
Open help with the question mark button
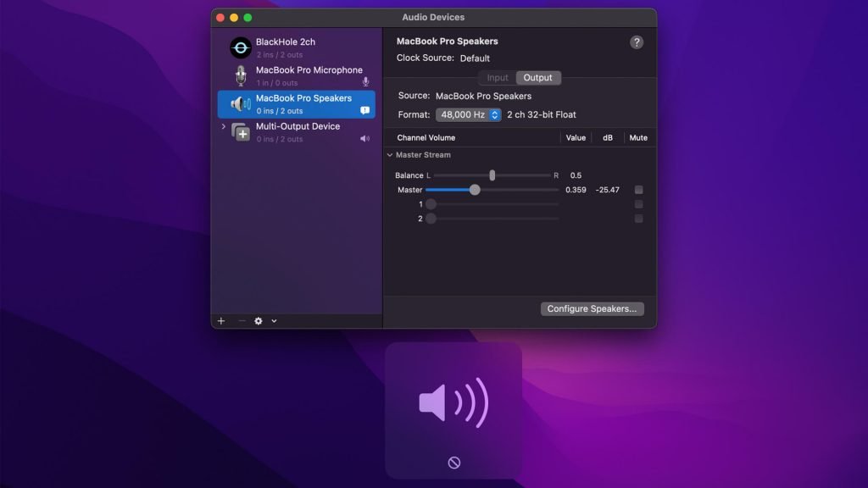pos(637,41)
